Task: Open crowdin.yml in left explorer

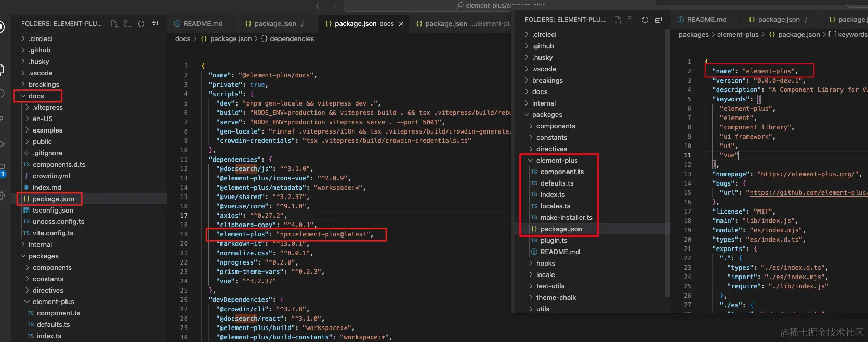Action: pos(51,176)
